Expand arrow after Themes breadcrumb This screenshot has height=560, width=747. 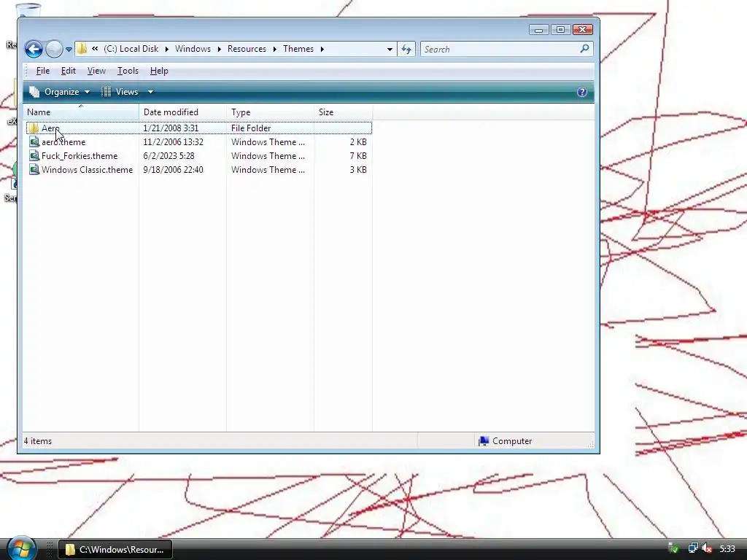click(322, 49)
